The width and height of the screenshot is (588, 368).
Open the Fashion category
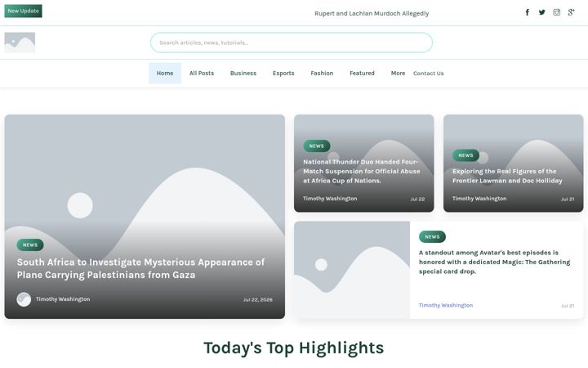point(322,74)
